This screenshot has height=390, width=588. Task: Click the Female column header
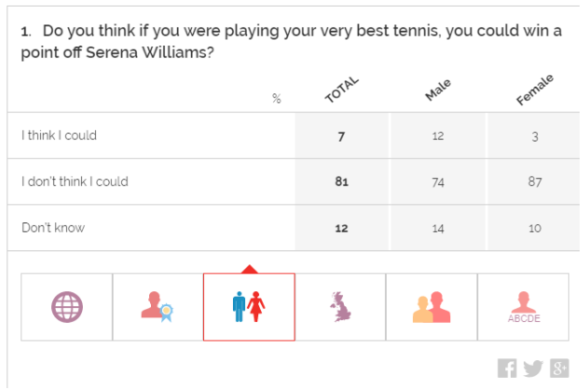(x=534, y=89)
